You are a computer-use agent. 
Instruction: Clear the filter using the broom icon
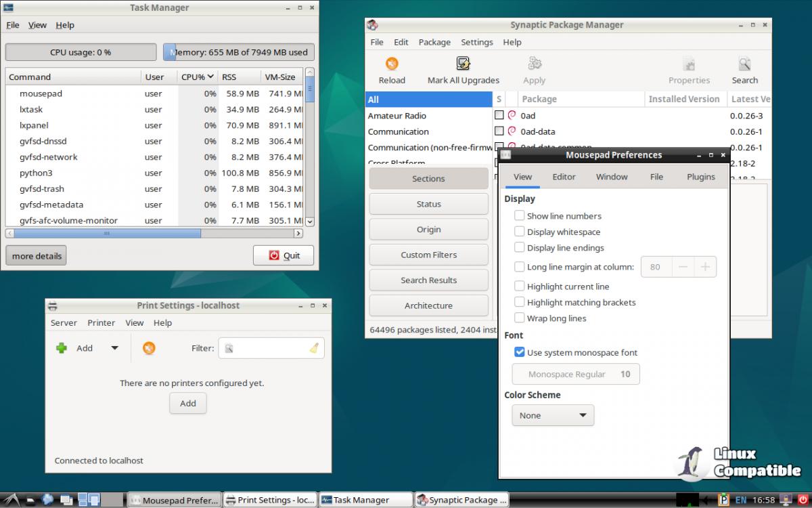[314, 348]
